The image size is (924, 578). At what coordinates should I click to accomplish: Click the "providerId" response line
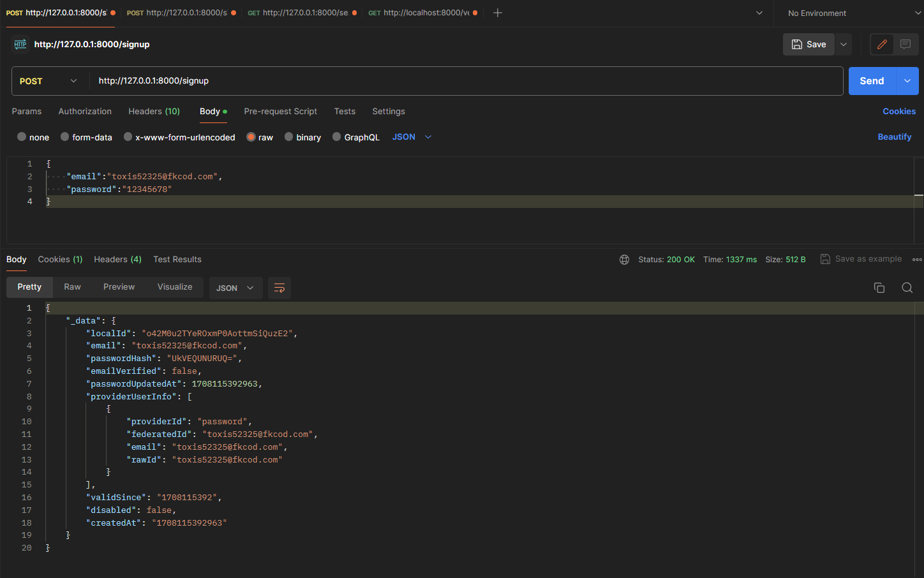(x=190, y=422)
